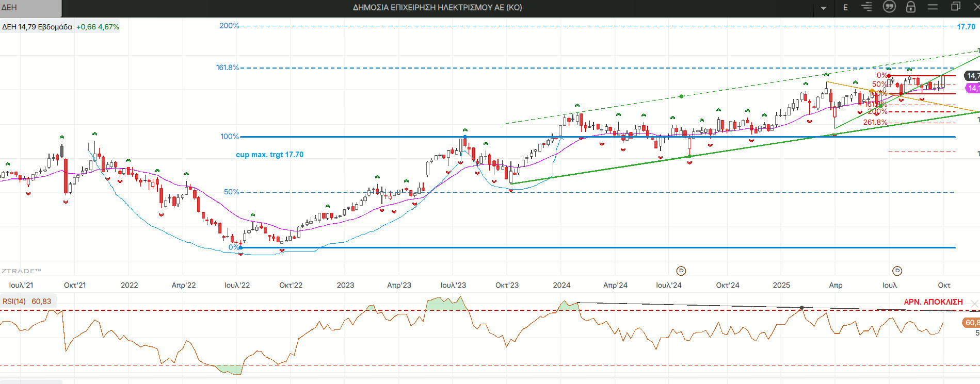Click the purple moving average value tag

[973, 88]
